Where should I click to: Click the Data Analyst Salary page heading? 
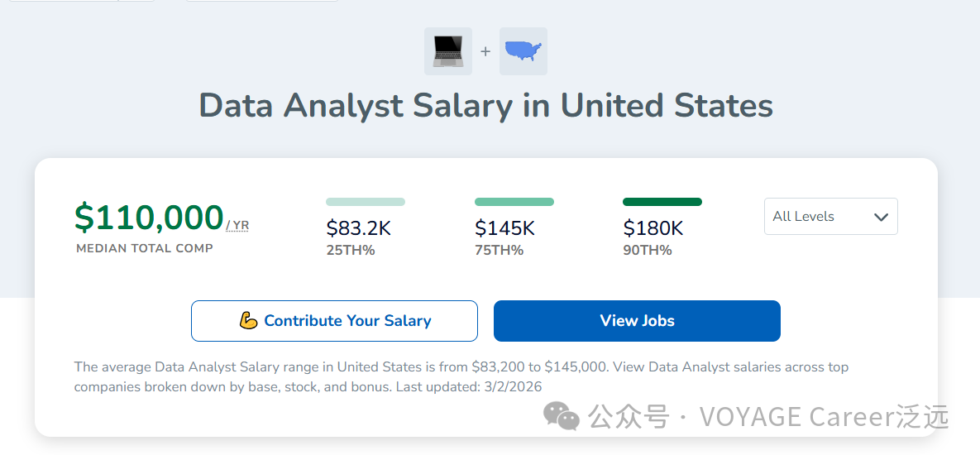pos(486,106)
